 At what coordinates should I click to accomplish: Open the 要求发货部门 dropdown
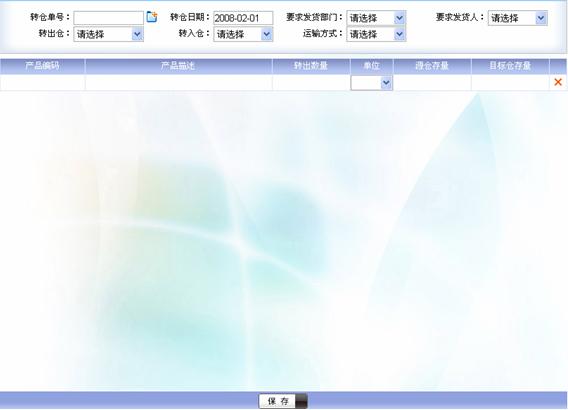tap(376, 18)
